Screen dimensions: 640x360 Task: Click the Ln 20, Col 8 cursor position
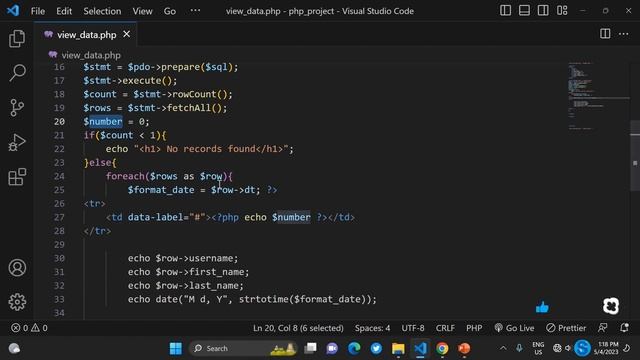point(298,328)
